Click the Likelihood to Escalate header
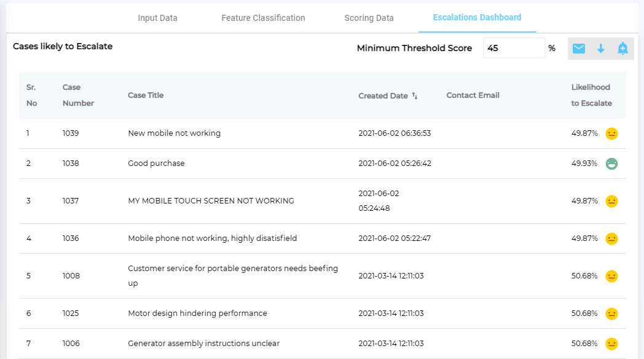This screenshot has width=644, height=359. point(591,95)
